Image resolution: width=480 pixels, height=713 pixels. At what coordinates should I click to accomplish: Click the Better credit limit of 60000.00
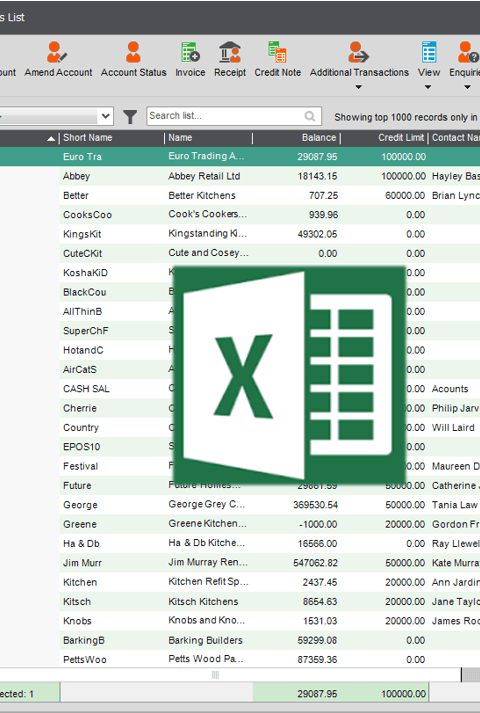pos(405,196)
